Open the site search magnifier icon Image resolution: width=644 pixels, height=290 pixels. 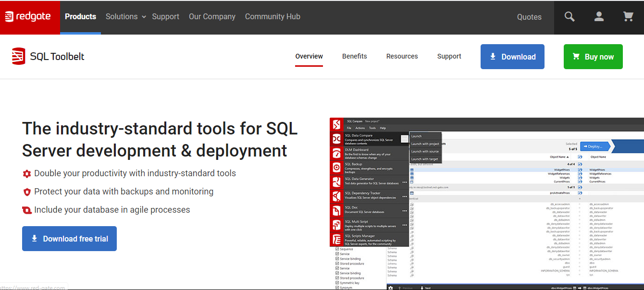click(570, 17)
